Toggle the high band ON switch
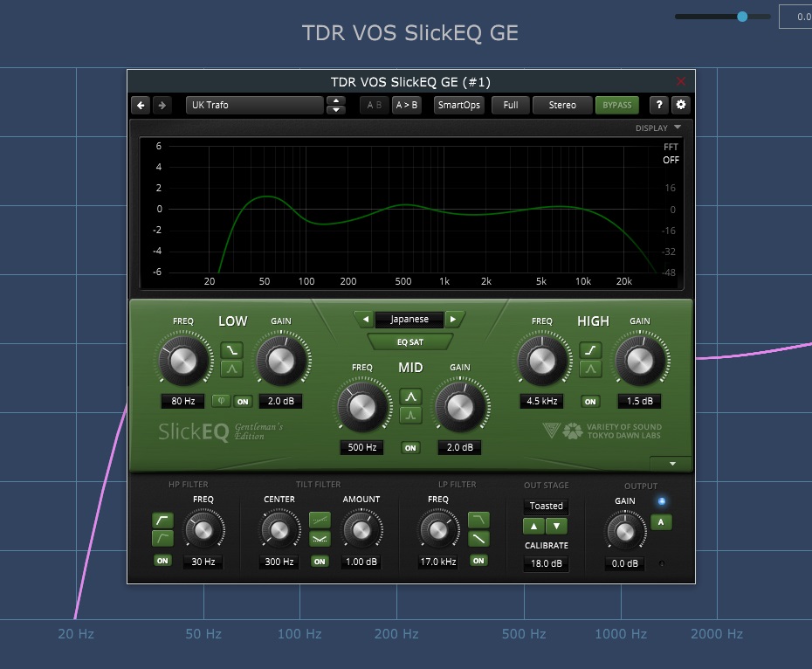Screen dimensions: 812x669 pyautogui.click(x=590, y=402)
